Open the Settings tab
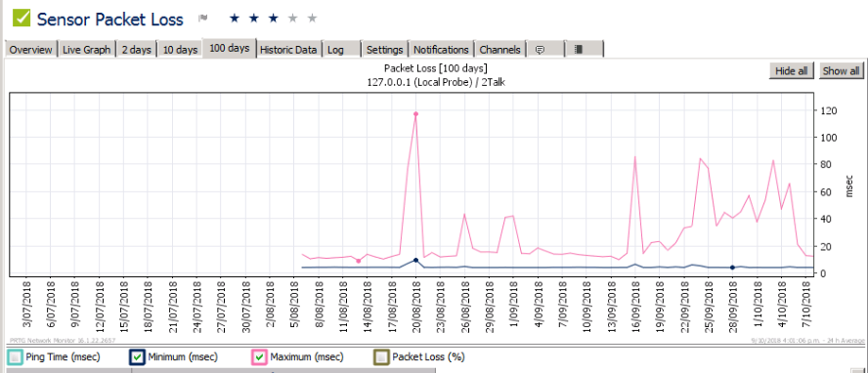This screenshot has height=373, width=868. point(385,49)
